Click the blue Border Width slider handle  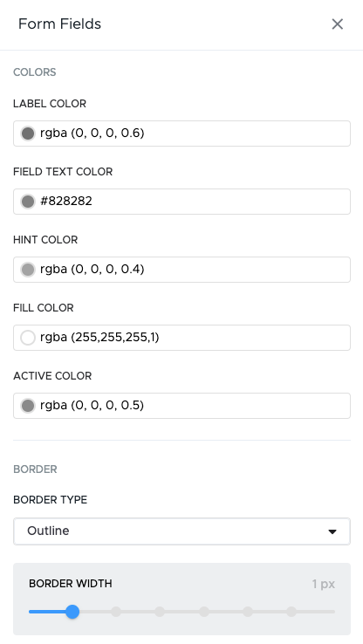72,612
